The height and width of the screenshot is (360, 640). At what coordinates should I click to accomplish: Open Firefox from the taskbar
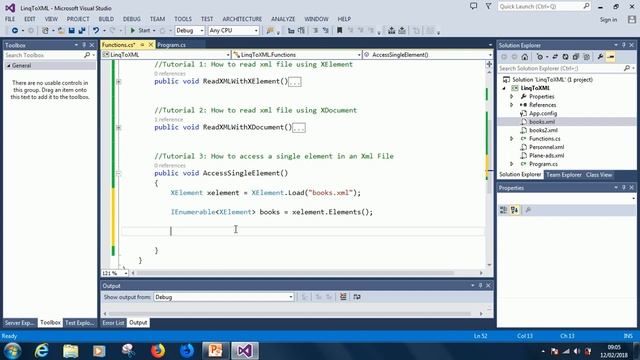[158, 351]
